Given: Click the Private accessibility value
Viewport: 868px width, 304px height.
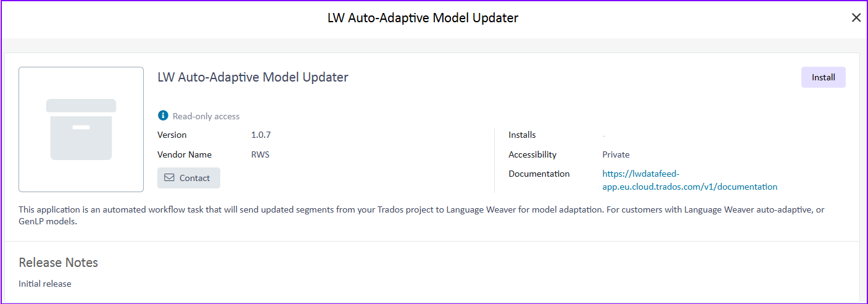Looking at the screenshot, I should 616,154.
